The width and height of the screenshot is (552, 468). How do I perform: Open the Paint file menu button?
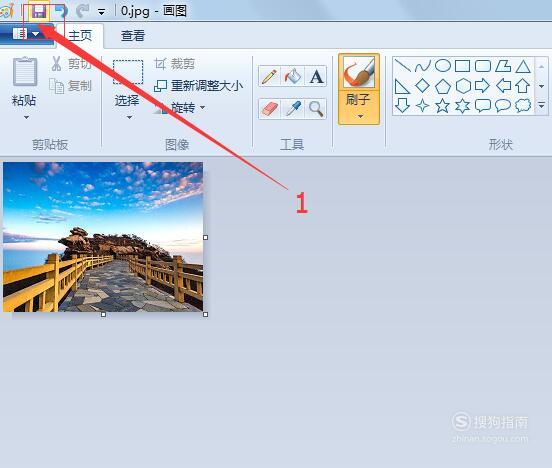click(x=26, y=34)
